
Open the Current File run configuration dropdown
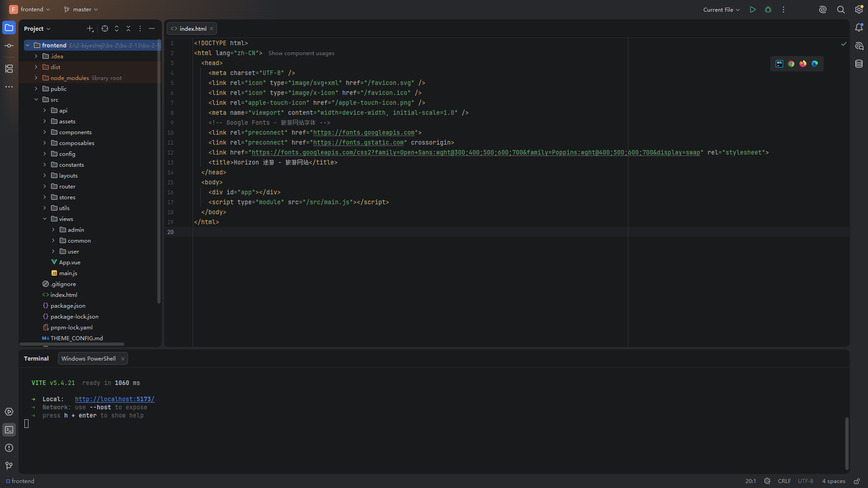coord(722,9)
